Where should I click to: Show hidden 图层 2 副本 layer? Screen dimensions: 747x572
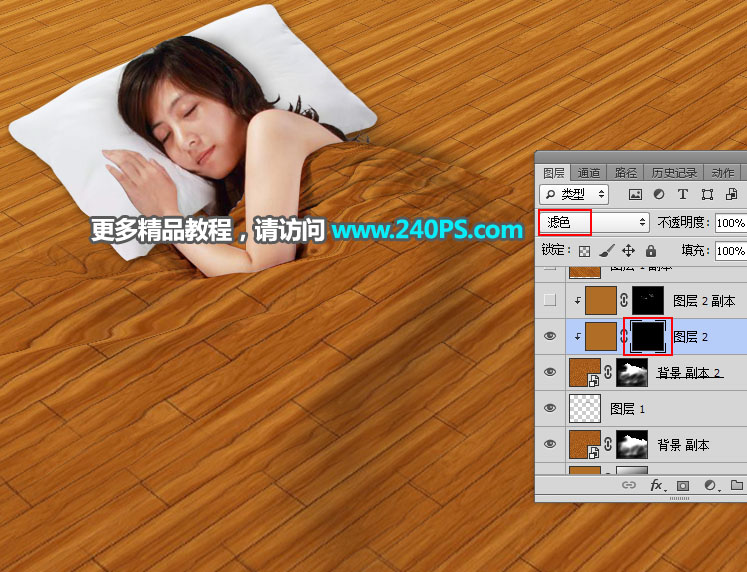point(550,300)
